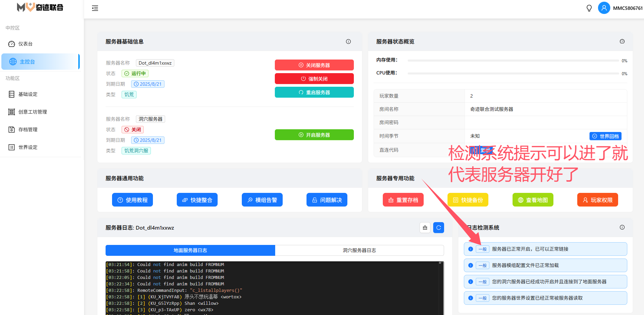Select the 地面服务器日志 tab
644x315 pixels.
190,250
